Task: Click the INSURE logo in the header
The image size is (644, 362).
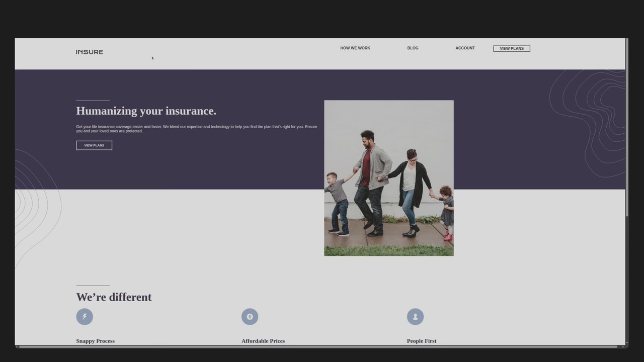Action: click(90, 52)
